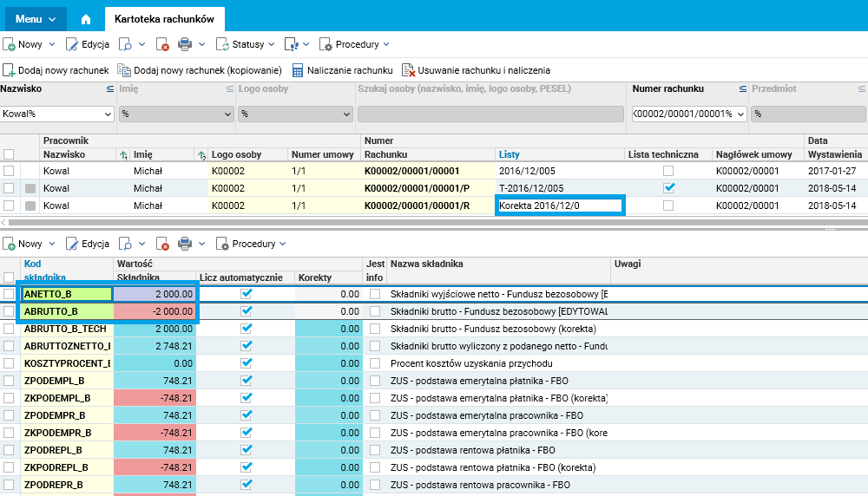
Task: Toggle Lista techniczna checkbox for K00002/00001/00001/P
Action: 668,187
